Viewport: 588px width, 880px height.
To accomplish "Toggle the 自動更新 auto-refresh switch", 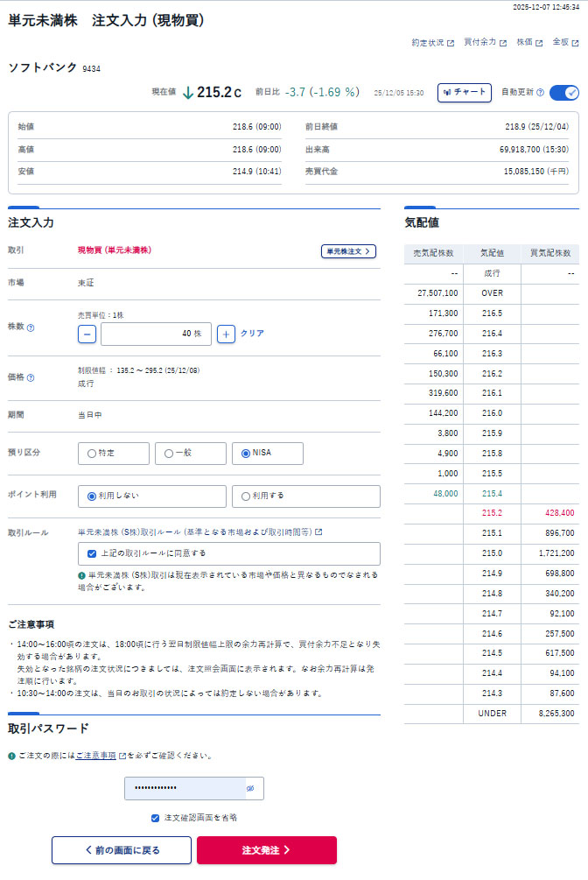I will click(x=564, y=92).
